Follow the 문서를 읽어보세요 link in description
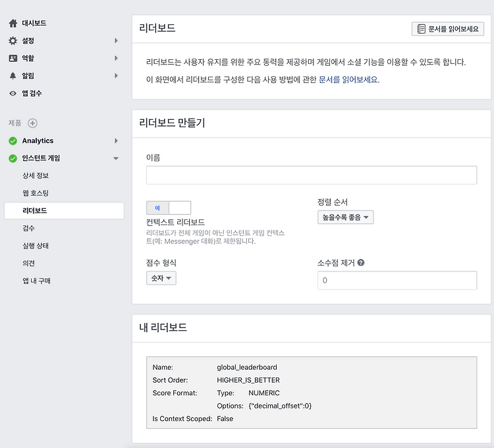Image resolution: width=494 pixels, height=448 pixels. [348, 80]
